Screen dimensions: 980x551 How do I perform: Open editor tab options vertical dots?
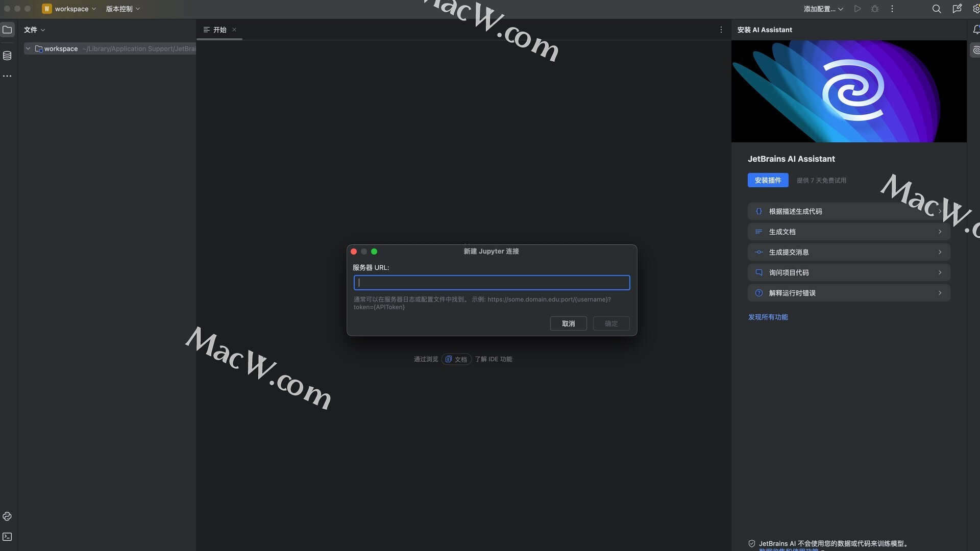tap(721, 30)
